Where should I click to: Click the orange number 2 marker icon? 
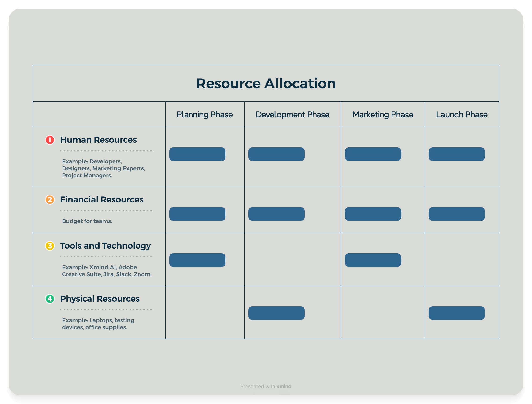coord(50,200)
